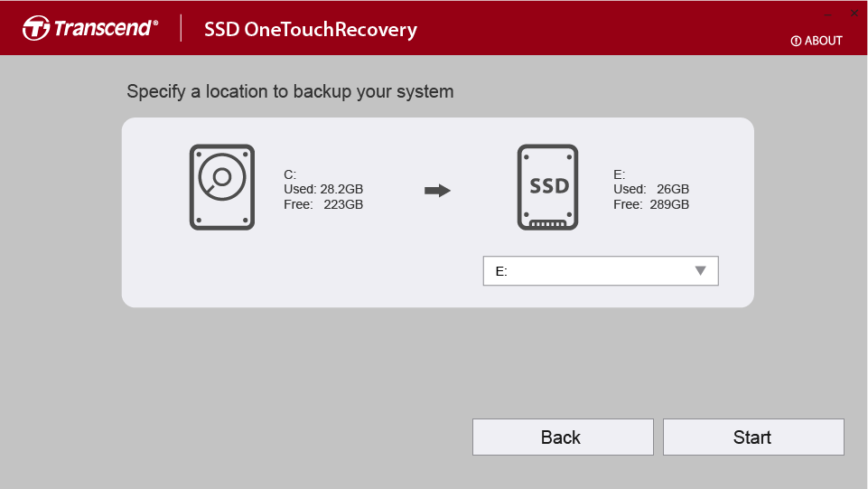Minimize the OneTouchRecovery window

pos(828,14)
